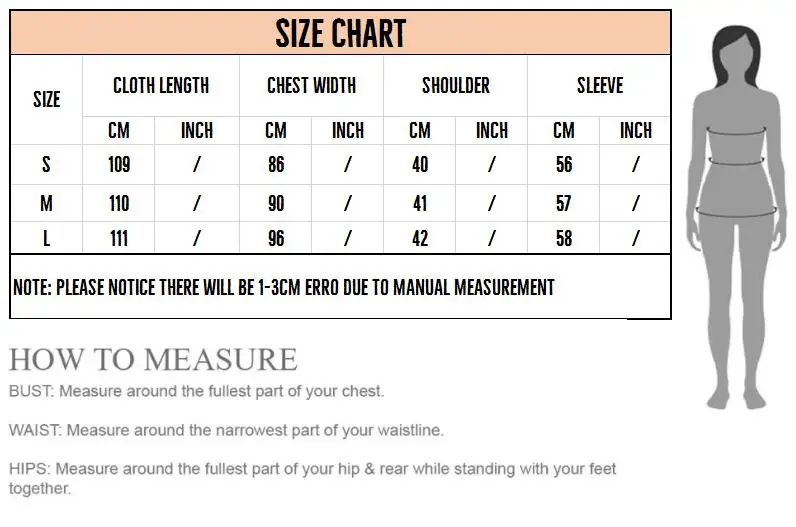The height and width of the screenshot is (527, 796).
Task: Click the HOW TO MEASURE heading
Action: coord(153,359)
